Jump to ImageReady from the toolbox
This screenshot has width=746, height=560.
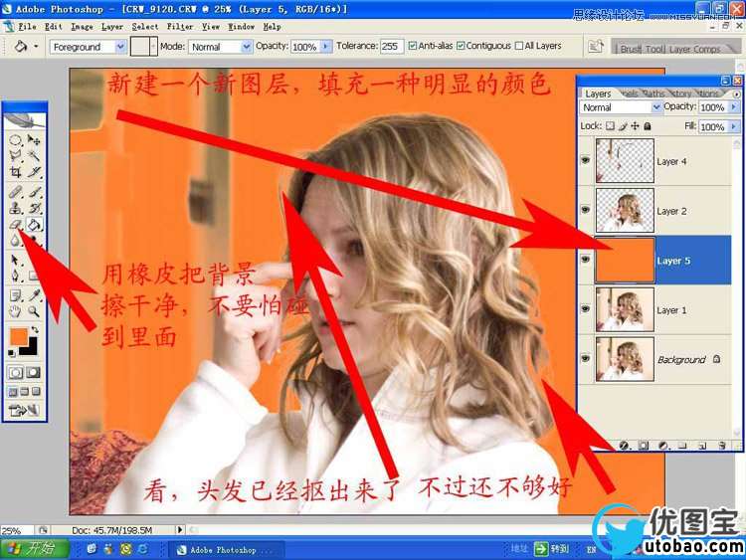[23, 410]
